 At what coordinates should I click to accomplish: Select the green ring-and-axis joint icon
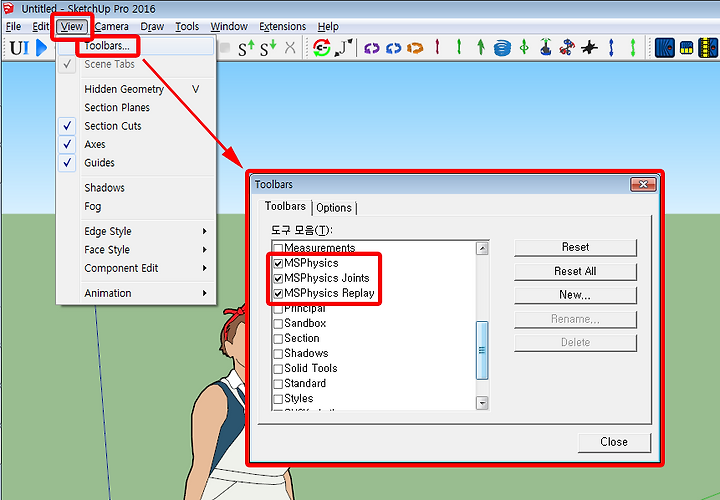pyautogui.click(x=524, y=47)
